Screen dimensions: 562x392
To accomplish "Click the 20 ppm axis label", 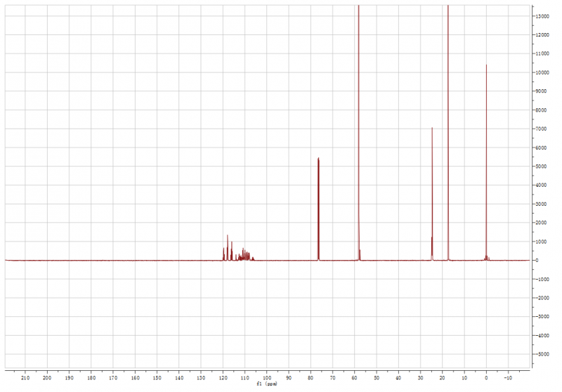I will (x=443, y=378).
